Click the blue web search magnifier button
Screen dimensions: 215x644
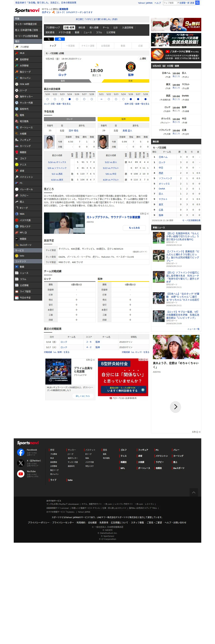[x=197, y=3]
